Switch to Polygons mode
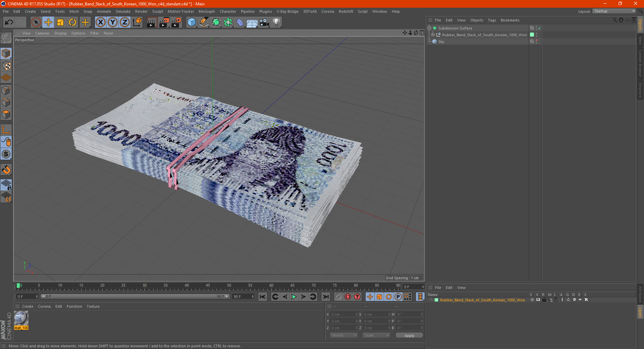The width and height of the screenshot is (644, 349). [6, 114]
